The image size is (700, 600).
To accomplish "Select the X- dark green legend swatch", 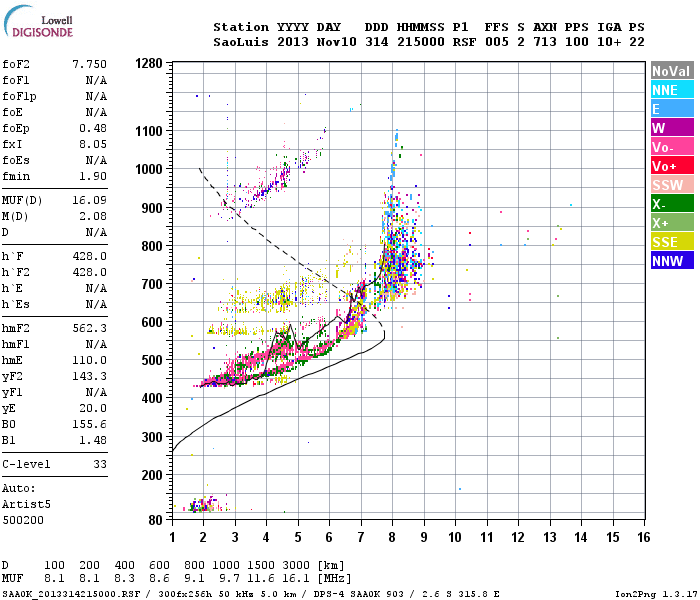I will [x=672, y=204].
